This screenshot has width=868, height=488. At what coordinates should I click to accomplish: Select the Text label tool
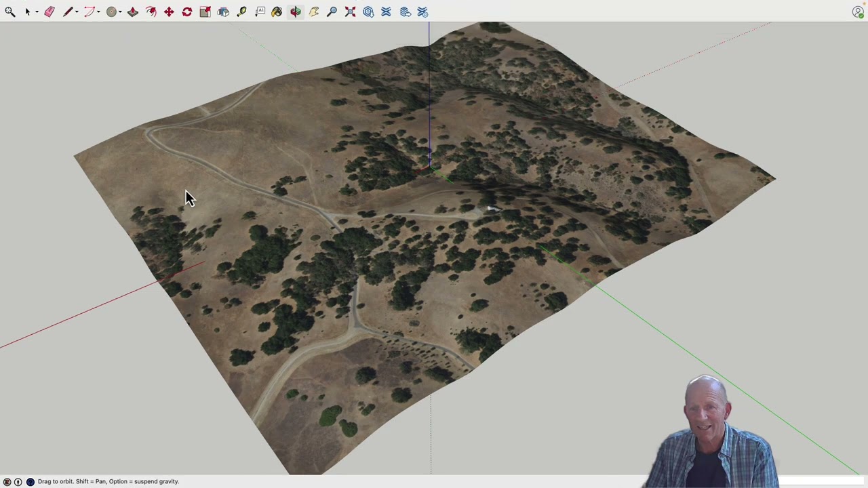tap(260, 12)
